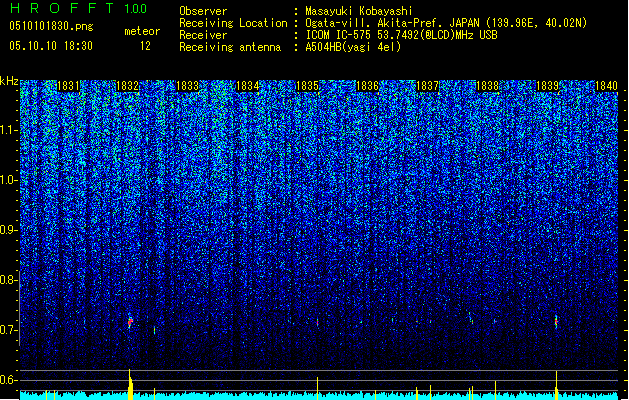
Task: Click the 1835 time marker
Action: pyautogui.click(x=307, y=86)
